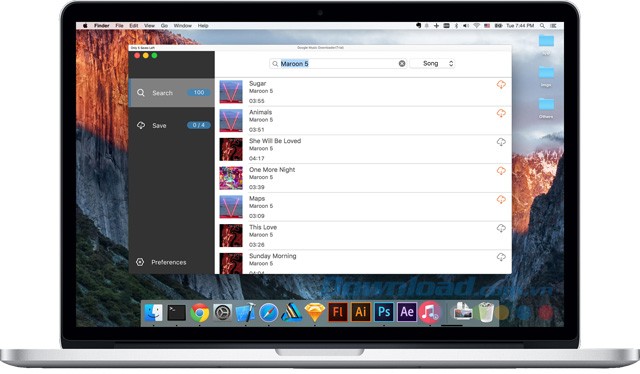The height and width of the screenshot is (374, 640).
Task: Open blue triangle app icon beside Sketch
Action: pos(291,313)
